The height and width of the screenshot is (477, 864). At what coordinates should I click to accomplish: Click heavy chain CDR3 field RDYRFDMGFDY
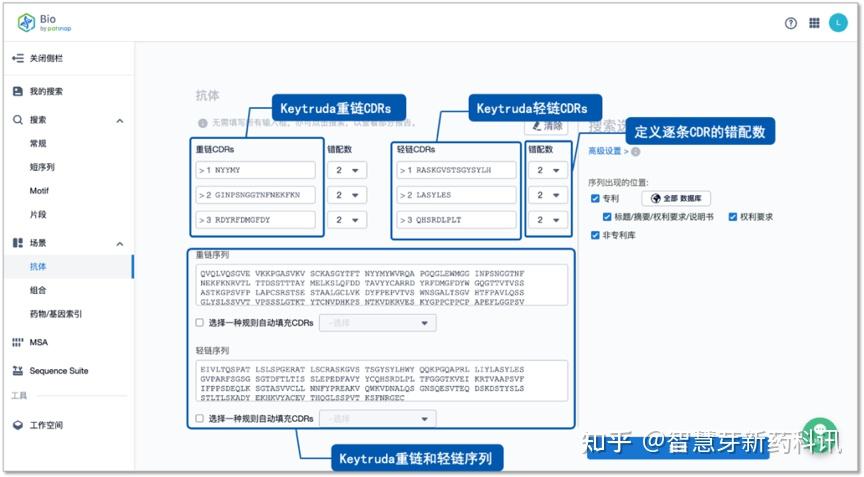pos(256,220)
